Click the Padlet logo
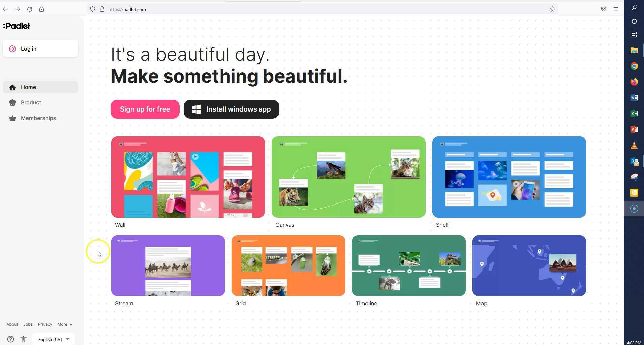The image size is (644, 345). click(16, 26)
